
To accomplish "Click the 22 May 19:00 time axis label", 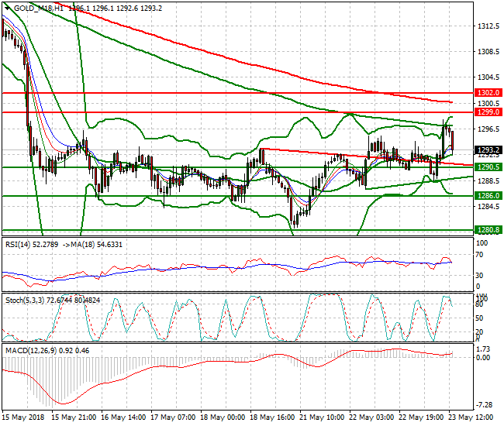I will coord(421,417).
